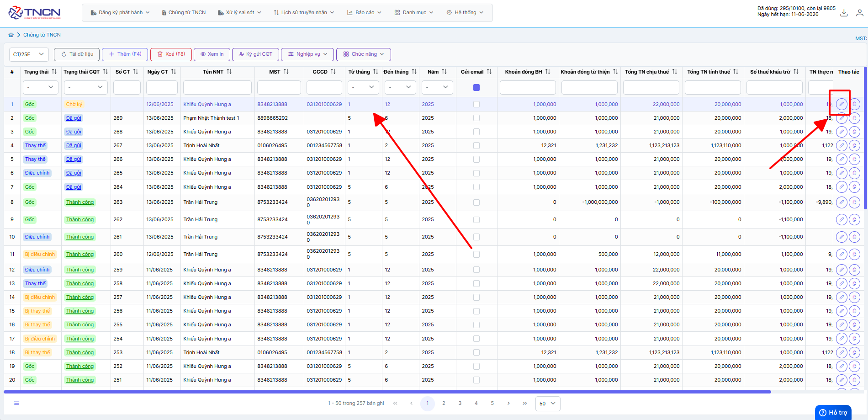Sort by Ngày CT column
Image resolution: width=868 pixels, height=420 pixels.
point(173,72)
